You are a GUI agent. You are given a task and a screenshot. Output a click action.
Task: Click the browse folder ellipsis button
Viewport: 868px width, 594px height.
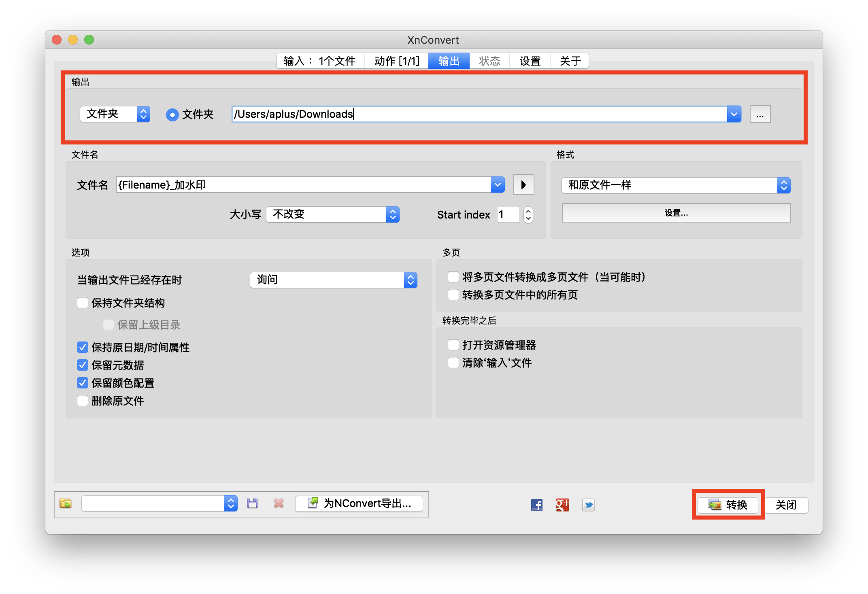(760, 115)
